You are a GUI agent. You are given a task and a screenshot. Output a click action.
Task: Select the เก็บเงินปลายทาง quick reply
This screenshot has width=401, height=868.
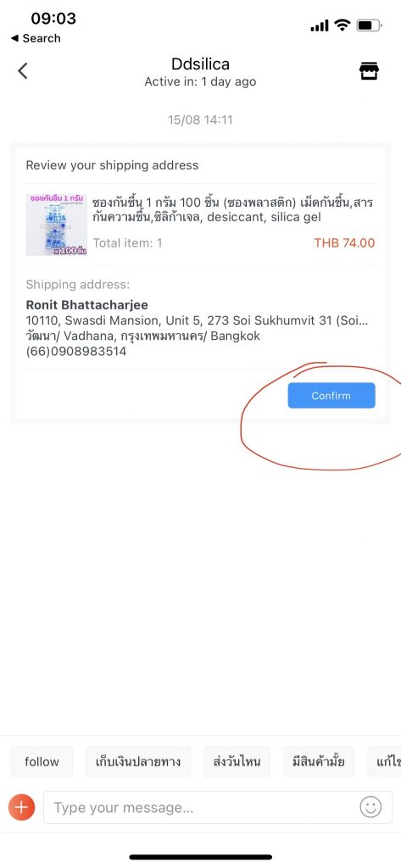(138, 762)
